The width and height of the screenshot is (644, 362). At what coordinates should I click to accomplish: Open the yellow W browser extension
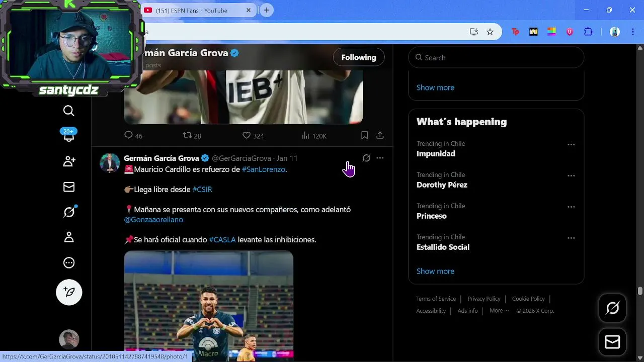click(533, 32)
